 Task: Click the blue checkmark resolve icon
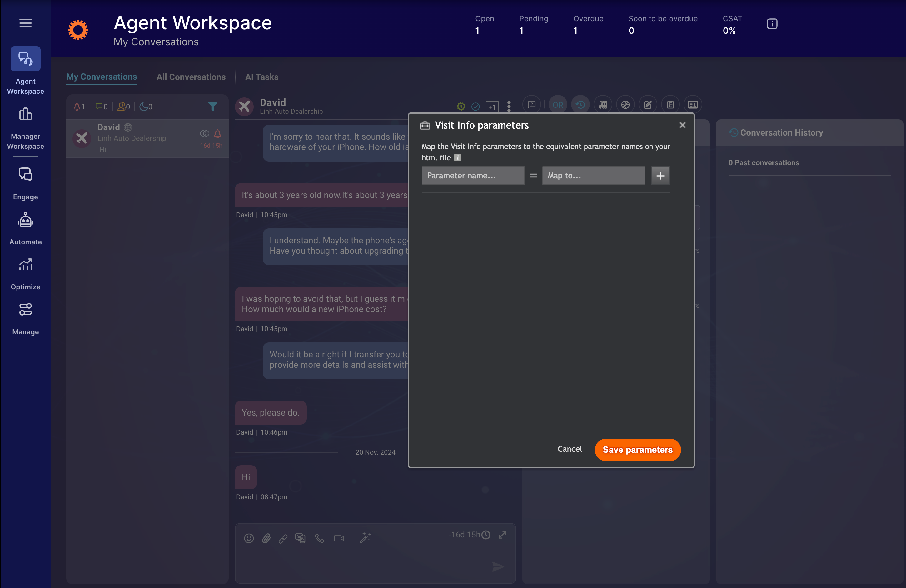coord(475,107)
